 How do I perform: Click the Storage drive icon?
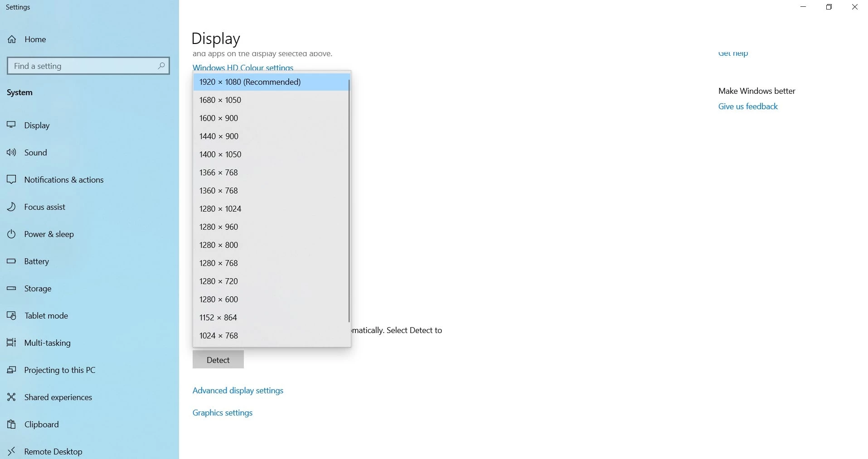(11, 288)
